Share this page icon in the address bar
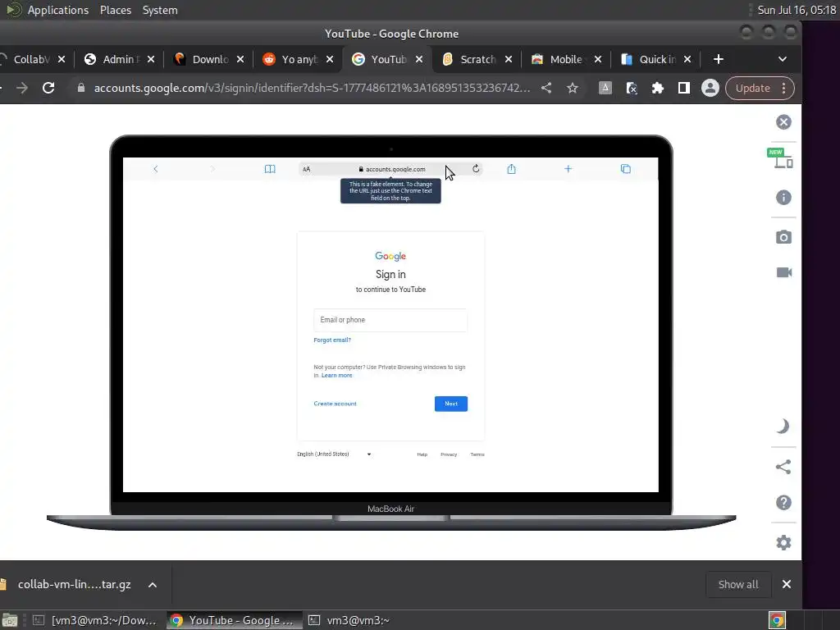840x630 pixels. click(x=546, y=88)
